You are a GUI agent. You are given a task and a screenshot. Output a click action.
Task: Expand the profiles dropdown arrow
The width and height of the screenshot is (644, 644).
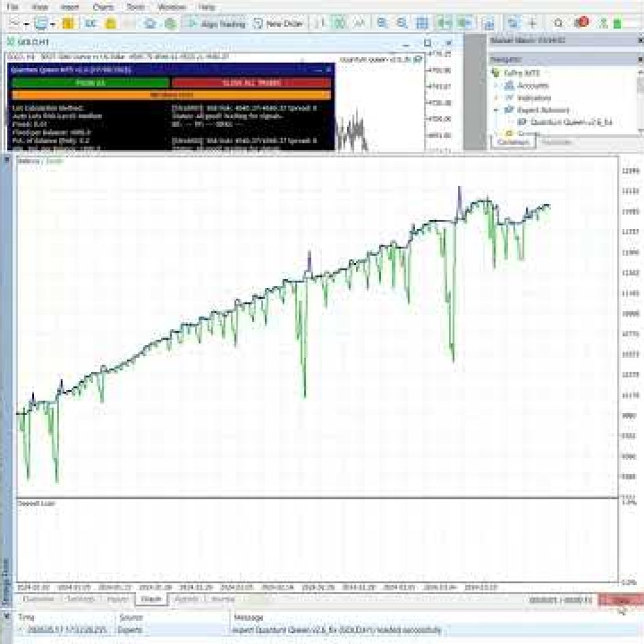pos(53,25)
